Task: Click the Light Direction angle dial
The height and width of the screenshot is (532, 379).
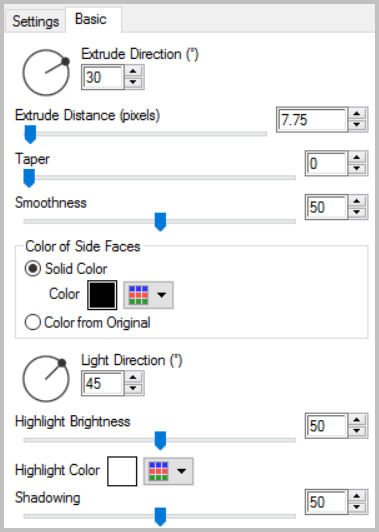Action: pyautogui.click(x=46, y=379)
